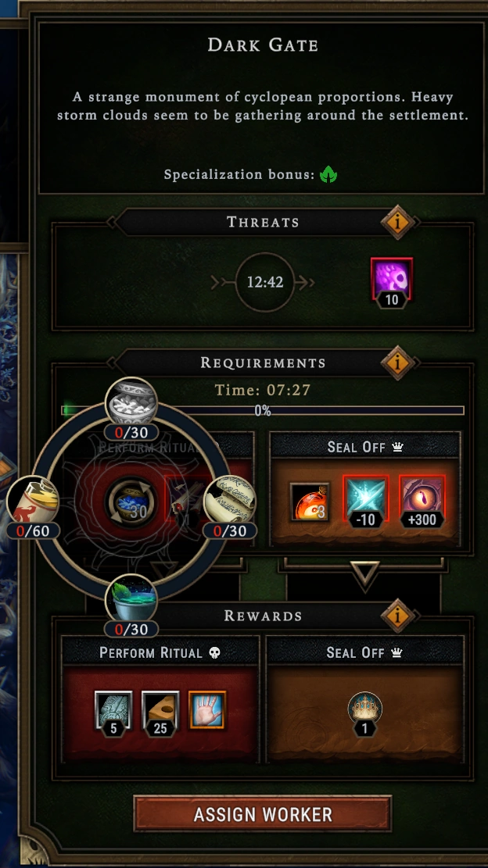This screenshot has height=868, width=488.
Task: Expand the arrow below Seal Off requirements
Action: [x=365, y=574]
